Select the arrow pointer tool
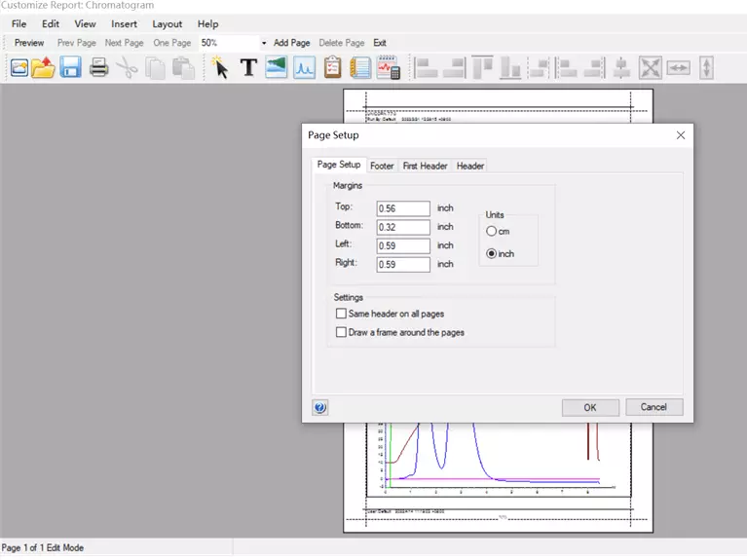 tap(220, 67)
